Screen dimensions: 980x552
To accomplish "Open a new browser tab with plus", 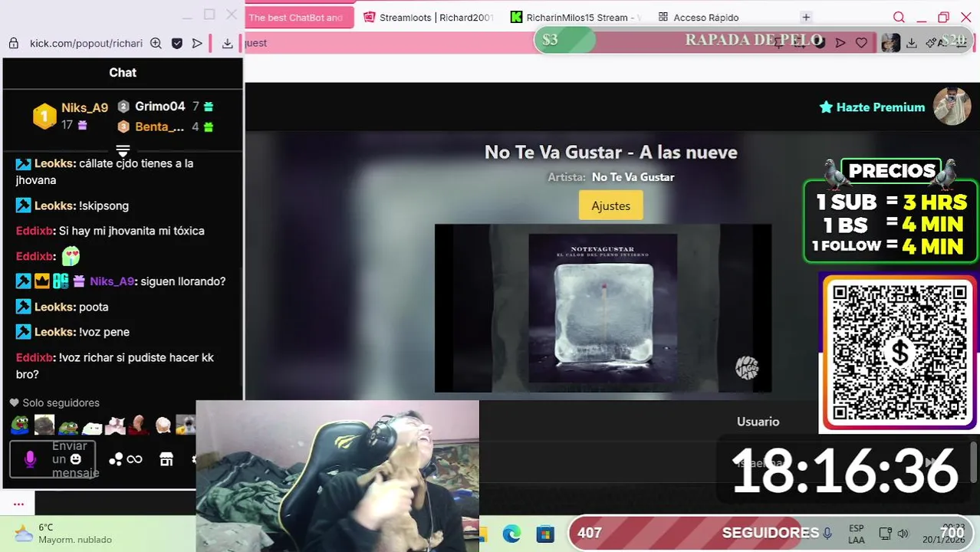I will tap(806, 17).
